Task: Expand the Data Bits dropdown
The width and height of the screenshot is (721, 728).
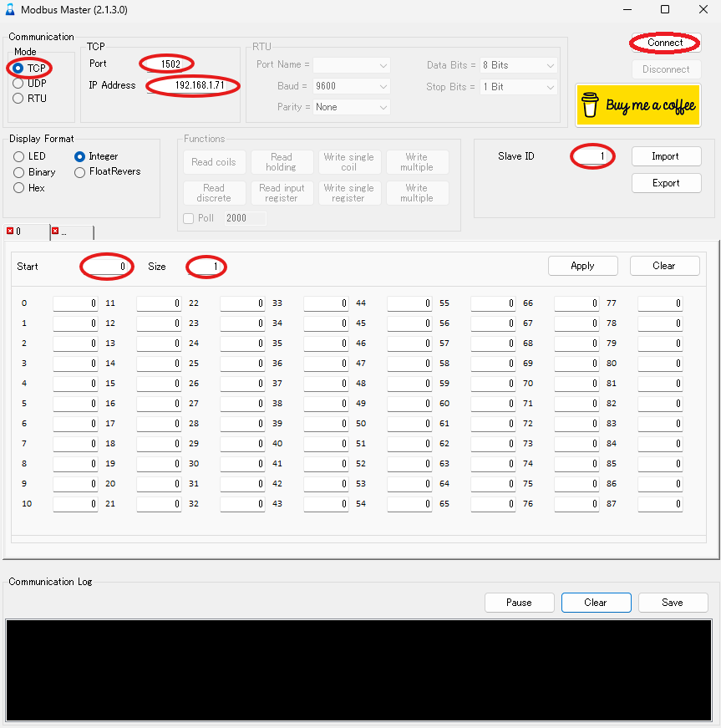Action: [518, 65]
